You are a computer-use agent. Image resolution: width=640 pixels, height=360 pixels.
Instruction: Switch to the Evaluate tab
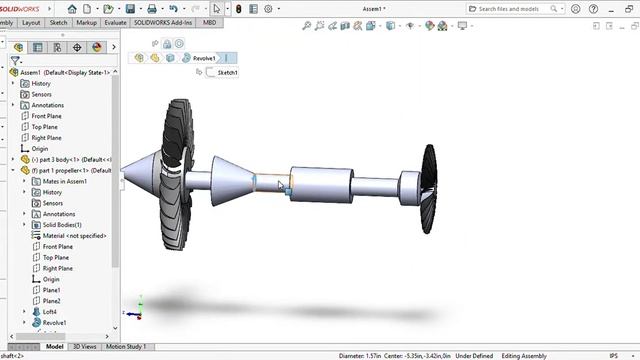pyautogui.click(x=115, y=23)
